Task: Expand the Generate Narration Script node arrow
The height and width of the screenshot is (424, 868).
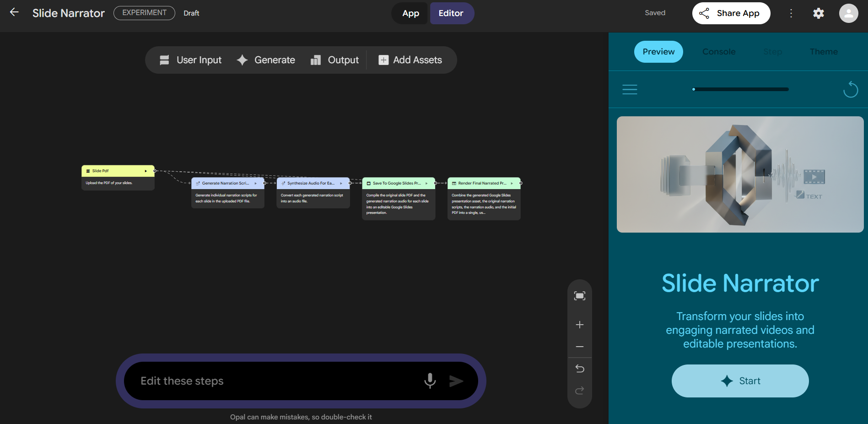Action: click(255, 183)
